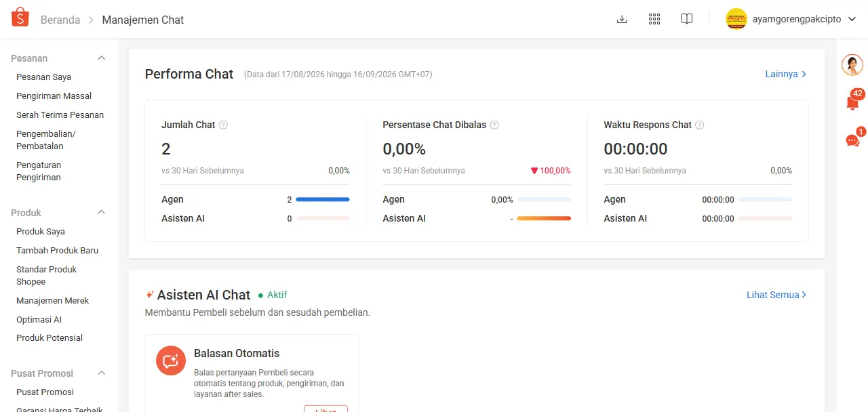Image resolution: width=868 pixels, height=412 pixels.
Task: Click the Jumlah Chat value 2
Action: pyautogui.click(x=166, y=149)
